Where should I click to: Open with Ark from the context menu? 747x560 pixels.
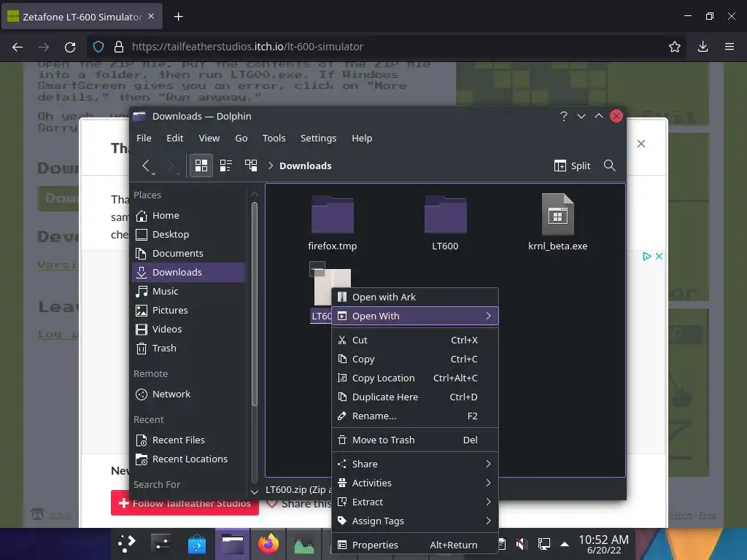tap(414, 297)
